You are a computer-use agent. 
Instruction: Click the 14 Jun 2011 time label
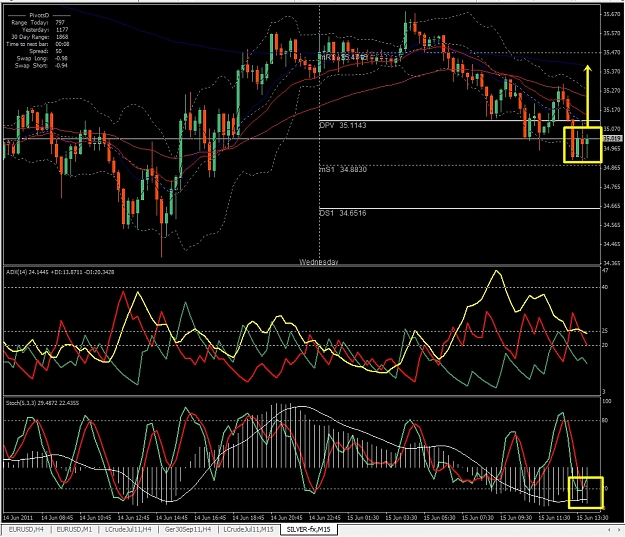(18, 517)
